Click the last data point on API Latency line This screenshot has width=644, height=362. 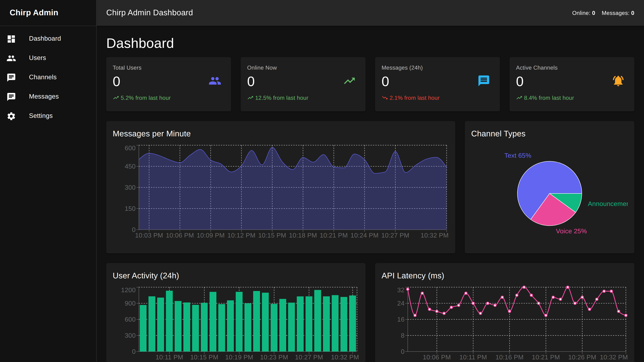[626, 315]
